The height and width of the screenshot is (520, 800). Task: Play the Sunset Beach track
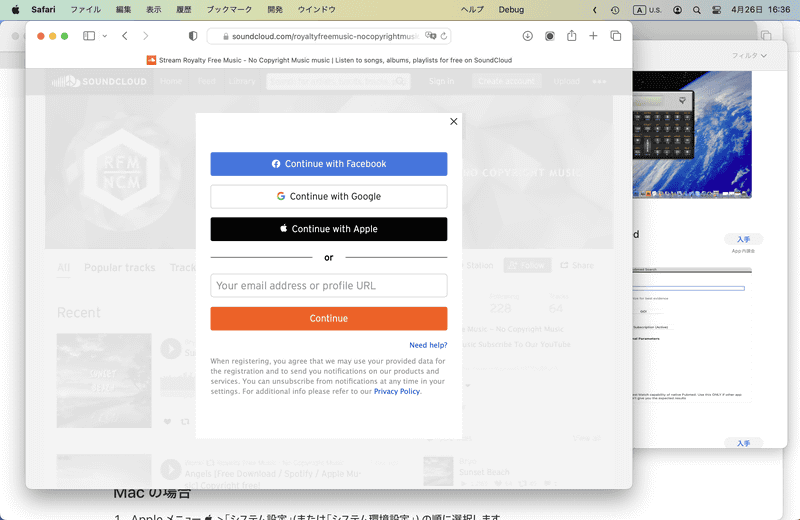170,349
